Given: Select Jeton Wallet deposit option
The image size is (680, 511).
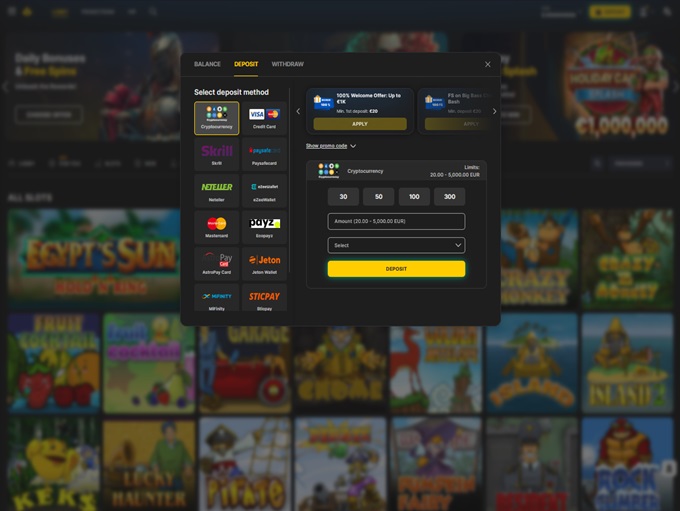Looking at the screenshot, I should [x=264, y=263].
